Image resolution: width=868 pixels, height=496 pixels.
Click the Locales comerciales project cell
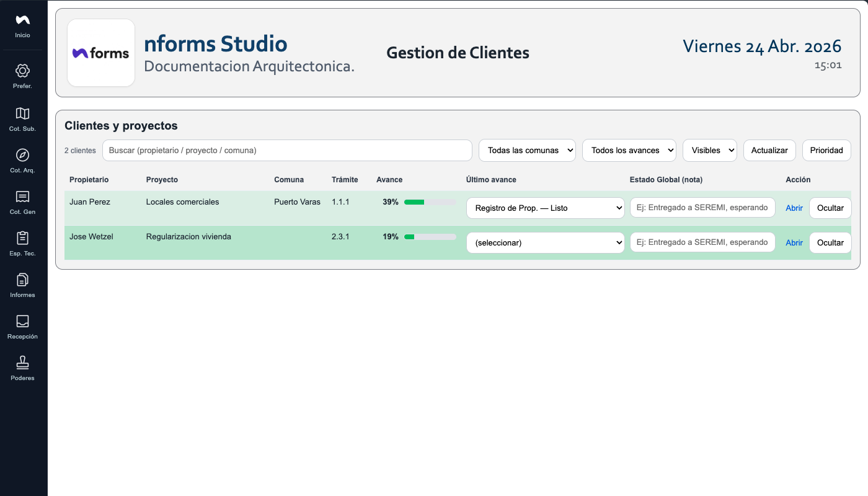tap(182, 202)
